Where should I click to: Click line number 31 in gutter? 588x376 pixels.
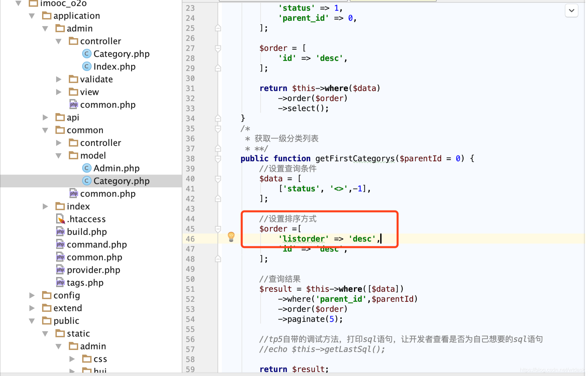click(190, 88)
